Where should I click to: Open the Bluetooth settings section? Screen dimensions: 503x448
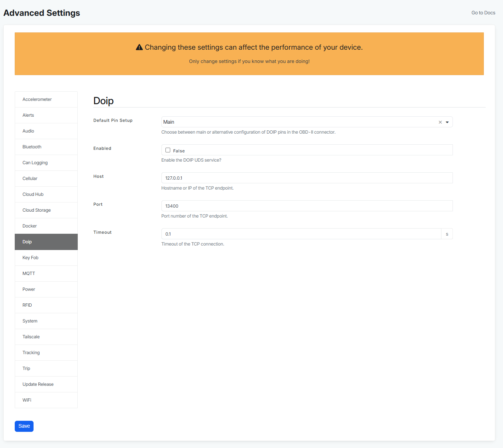click(46, 147)
